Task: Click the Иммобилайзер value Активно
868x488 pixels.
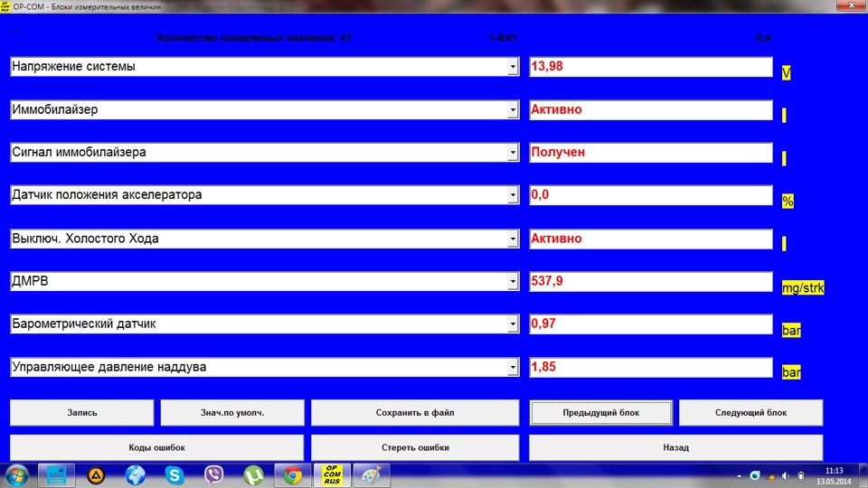Action: [x=651, y=109]
